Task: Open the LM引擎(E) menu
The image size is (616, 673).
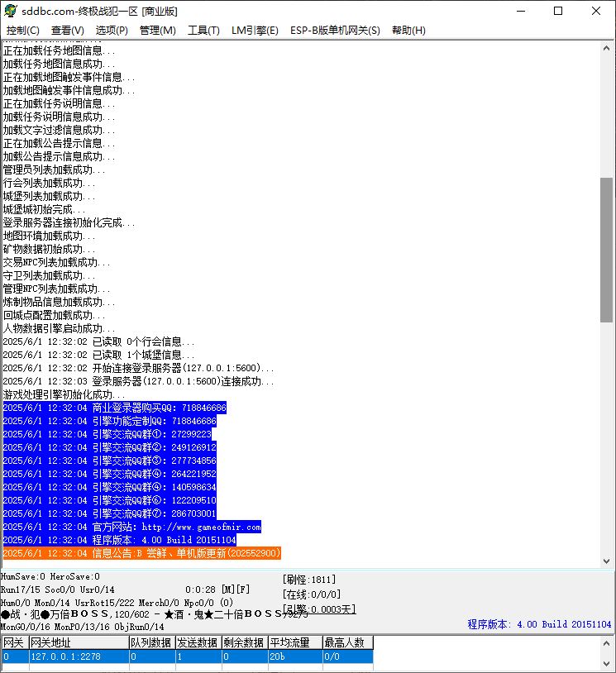Action: (255, 31)
